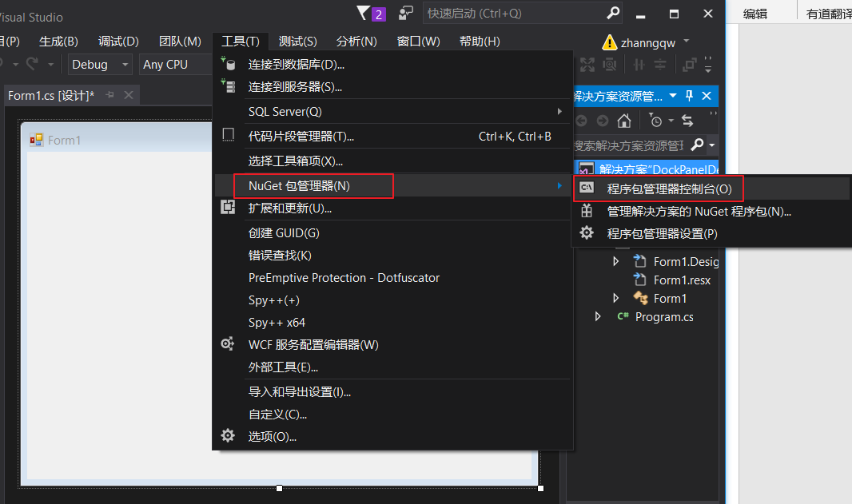Choose Package Manager Console submenu entry
Image resolution: width=852 pixels, height=504 pixels.
pyautogui.click(x=712, y=189)
